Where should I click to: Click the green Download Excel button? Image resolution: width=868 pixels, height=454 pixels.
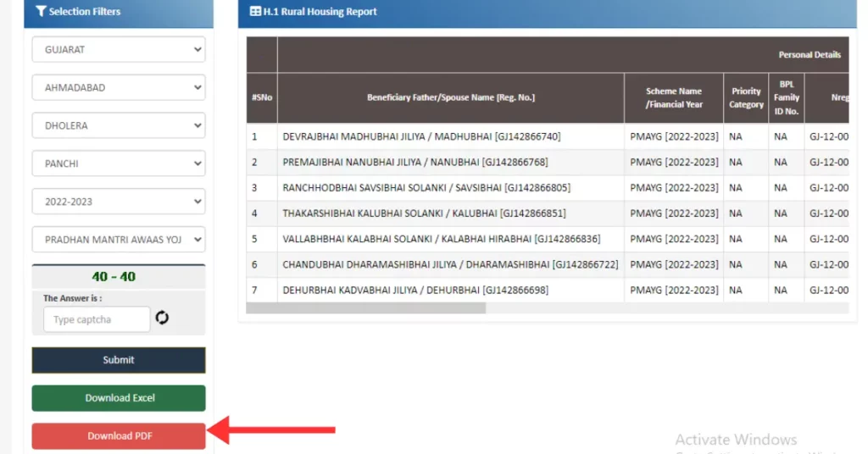[119, 398]
